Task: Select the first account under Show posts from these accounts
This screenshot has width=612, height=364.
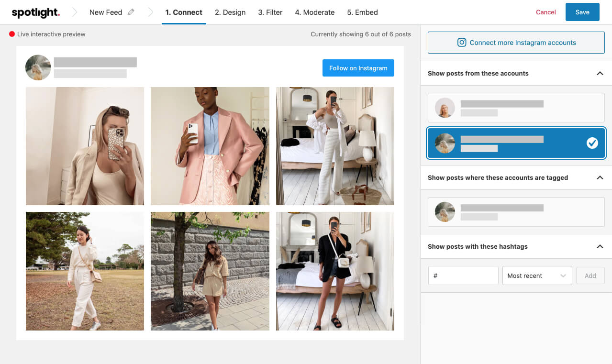Action: pos(516,108)
